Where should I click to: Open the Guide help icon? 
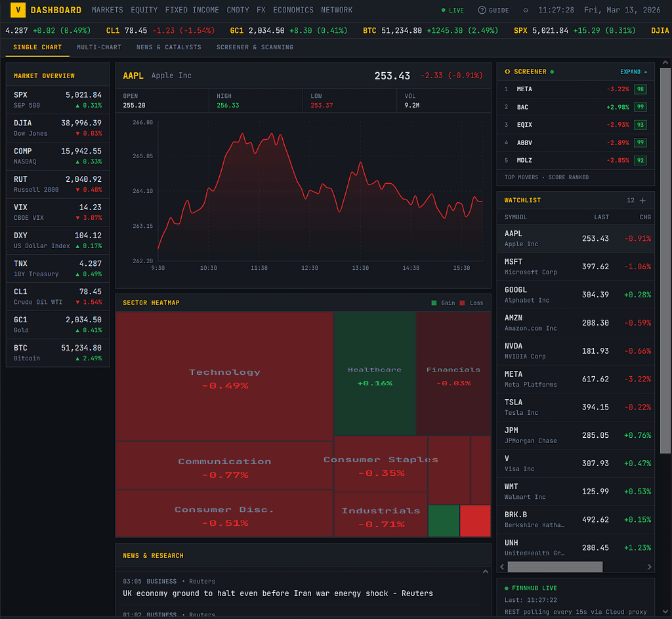(482, 11)
